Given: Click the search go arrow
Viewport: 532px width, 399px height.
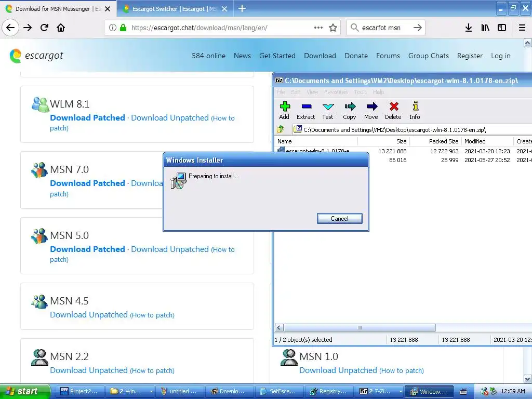Looking at the screenshot, I should [418, 28].
